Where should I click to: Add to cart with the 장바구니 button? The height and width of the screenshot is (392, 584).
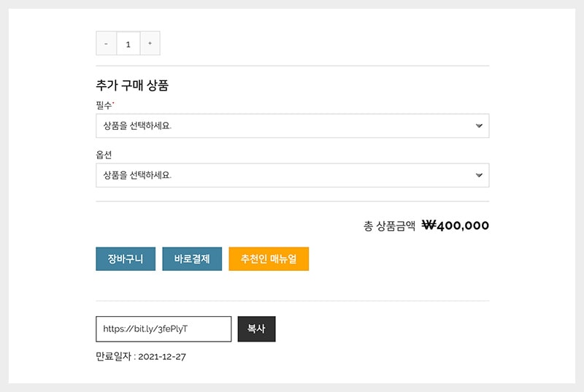(x=126, y=259)
